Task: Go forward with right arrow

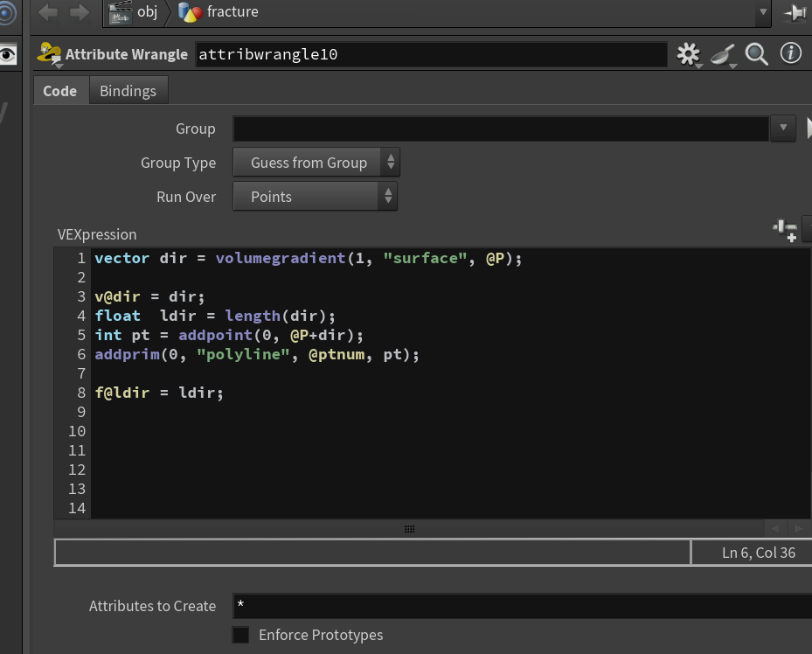Action: 79,12
